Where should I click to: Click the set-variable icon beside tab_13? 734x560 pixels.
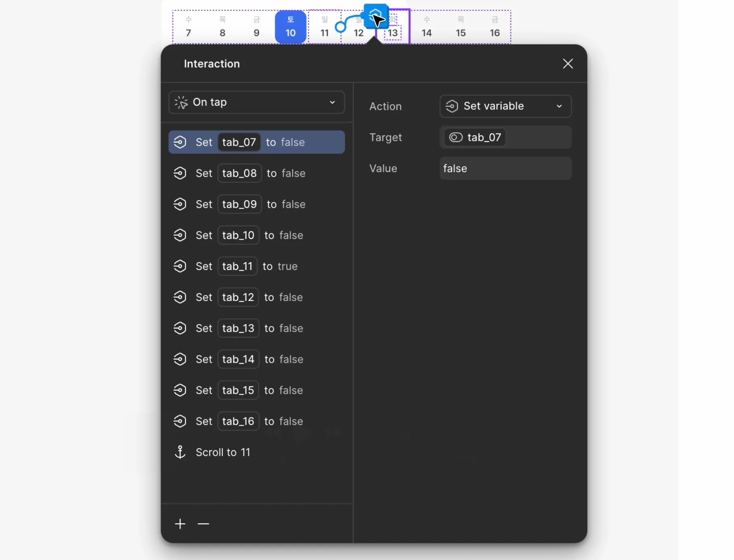(180, 328)
